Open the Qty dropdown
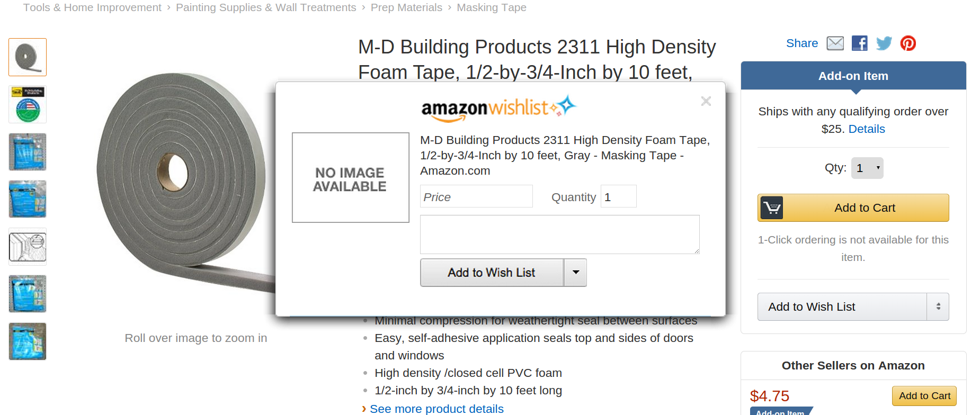Image resolution: width=980 pixels, height=415 pixels. click(867, 168)
